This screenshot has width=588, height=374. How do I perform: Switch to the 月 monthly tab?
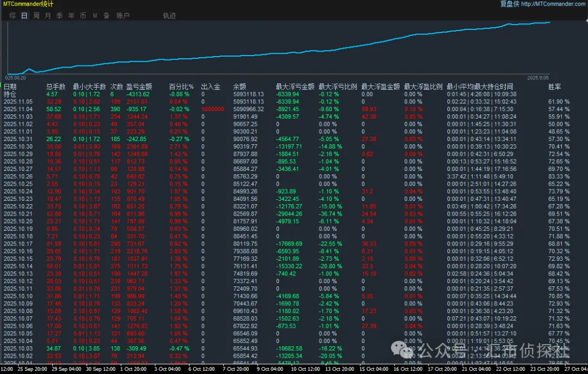(48, 16)
